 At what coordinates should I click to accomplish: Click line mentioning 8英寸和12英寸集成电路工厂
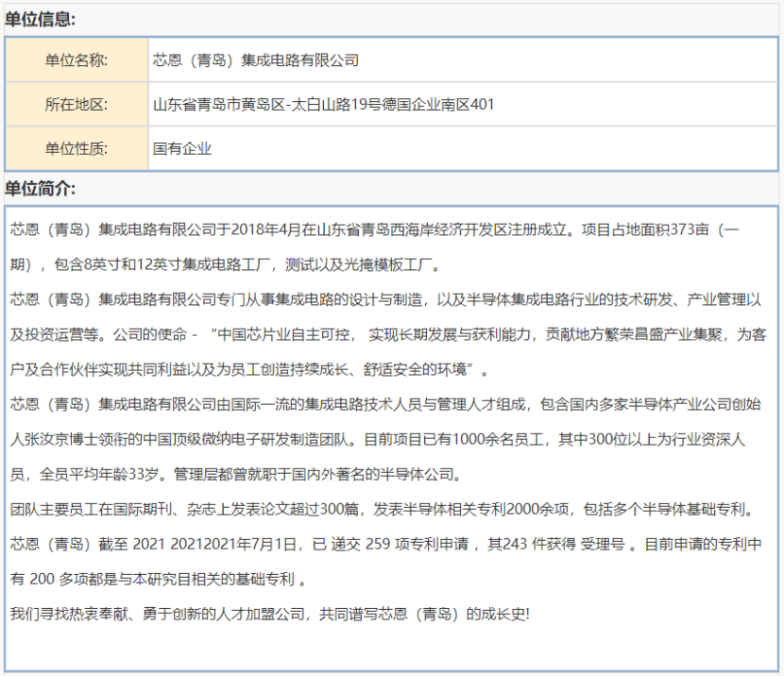pyautogui.click(x=226, y=264)
